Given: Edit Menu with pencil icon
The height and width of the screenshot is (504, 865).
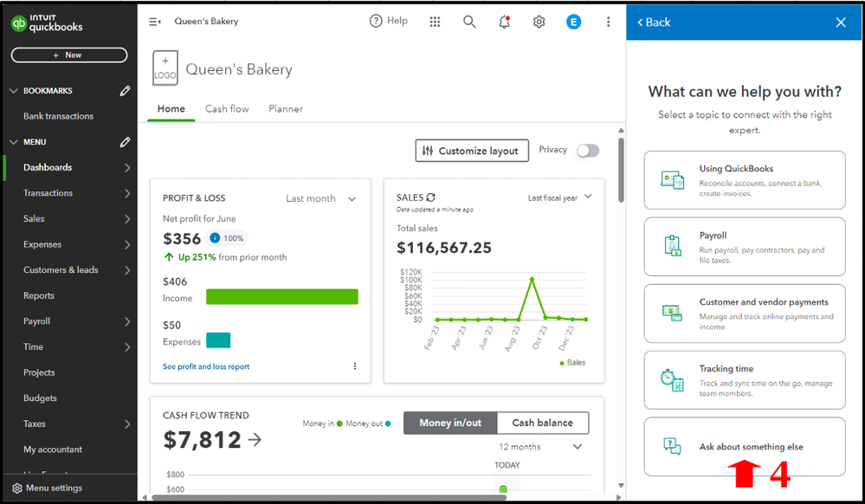Looking at the screenshot, I should pyautogui.click(x=126, y=142).
